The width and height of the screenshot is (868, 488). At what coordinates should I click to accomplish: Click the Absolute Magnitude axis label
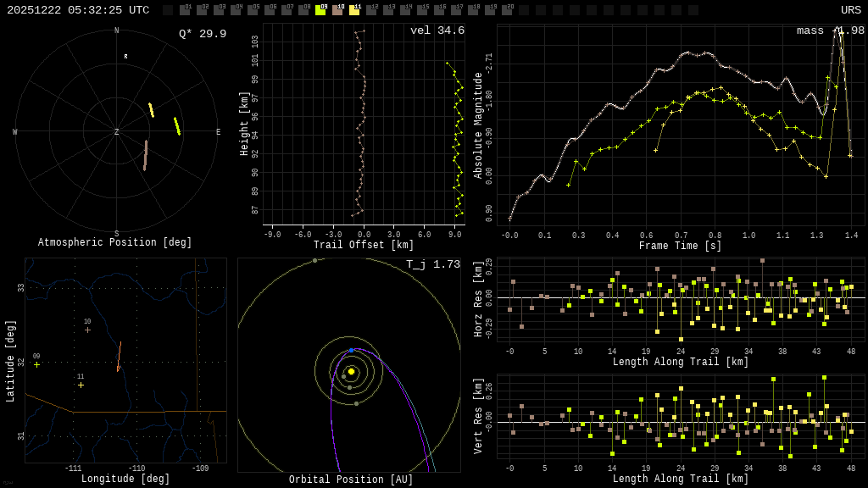(478, 125)
